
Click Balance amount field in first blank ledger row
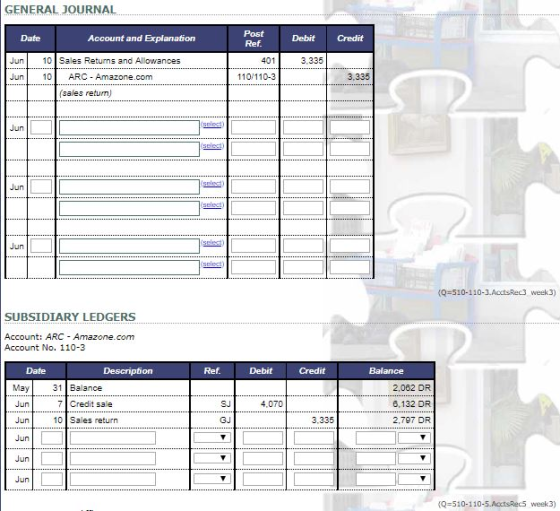pyautogui.click(x=376, y=438)
